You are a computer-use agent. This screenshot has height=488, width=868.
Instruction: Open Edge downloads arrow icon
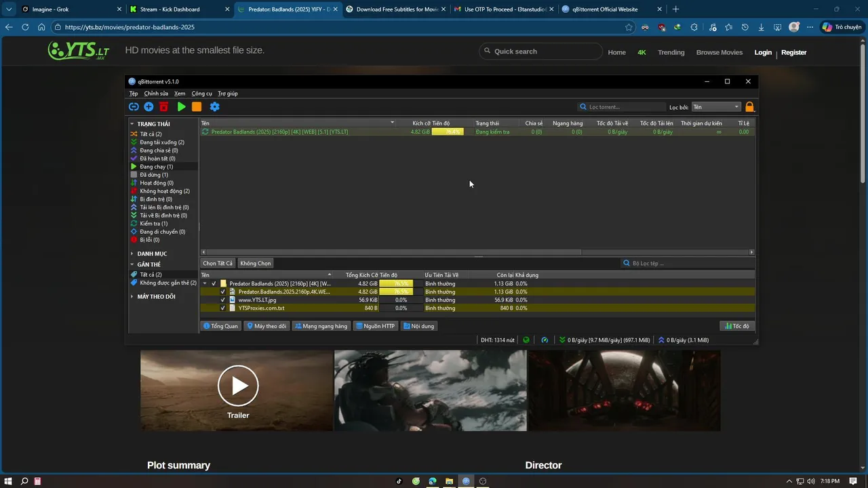(761, 27)
